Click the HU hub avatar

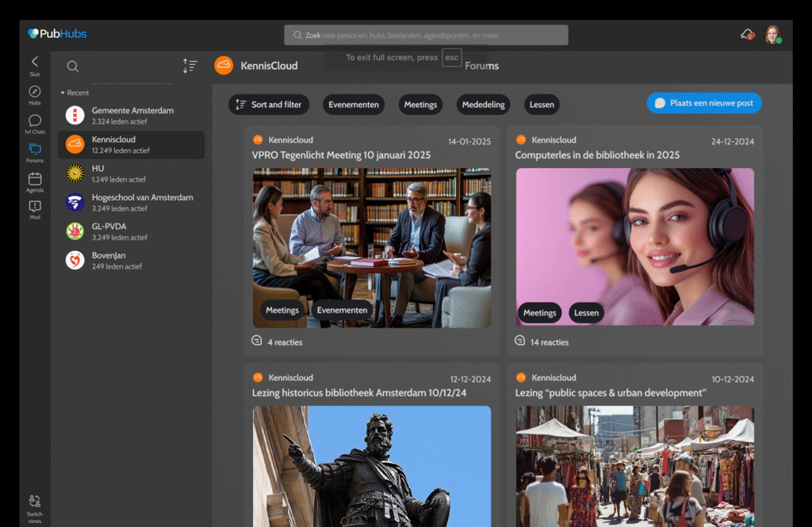coord(75,173)
